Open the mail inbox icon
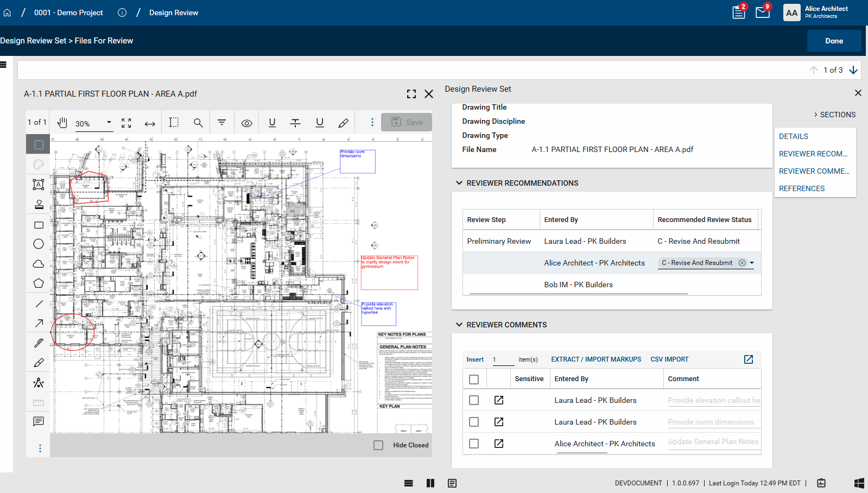The height and width of the screenshot is (493, 868). point(762,12)
